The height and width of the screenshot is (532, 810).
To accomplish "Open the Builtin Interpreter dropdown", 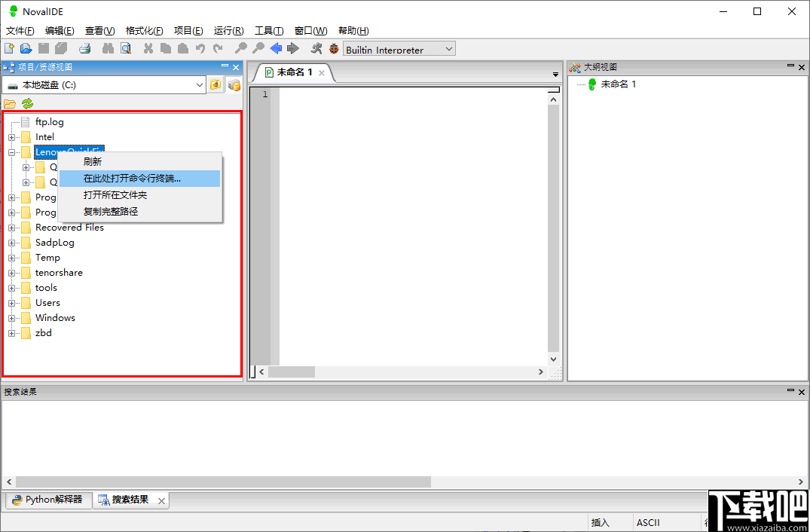I will (398, 48).
